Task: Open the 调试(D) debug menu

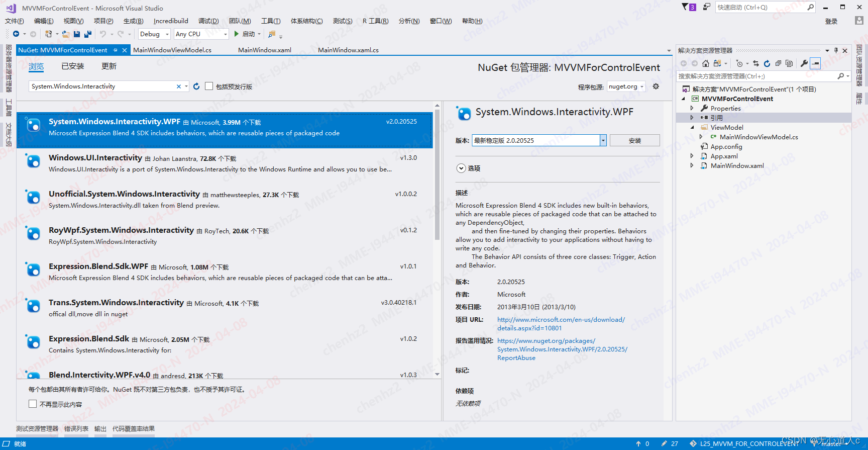Action: click(208, 21)
